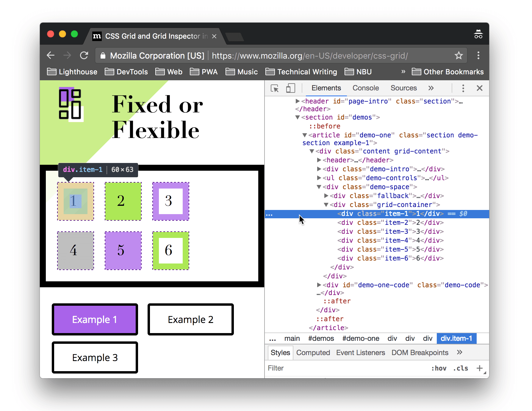The height and width of the screenshot is (411, 532).
Task: Reload the current page
Action: coord(84,55)
